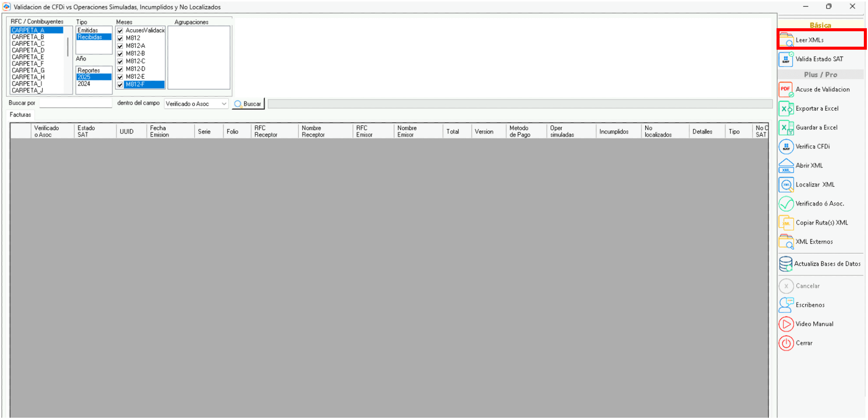Viewport: 868px width, 420px height.
Task: Uncheck the M812-D month checkbox
Action: [x=120, y=69]
